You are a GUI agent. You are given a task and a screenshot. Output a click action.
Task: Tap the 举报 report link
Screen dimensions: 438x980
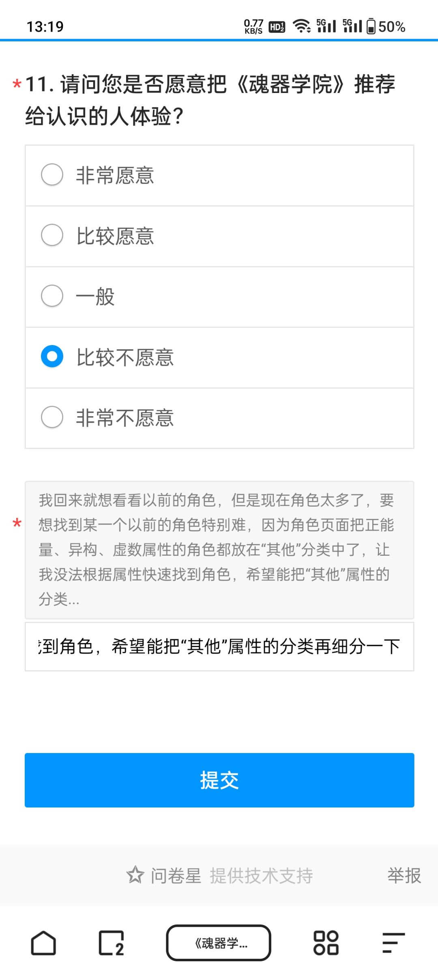coord(404,875)
